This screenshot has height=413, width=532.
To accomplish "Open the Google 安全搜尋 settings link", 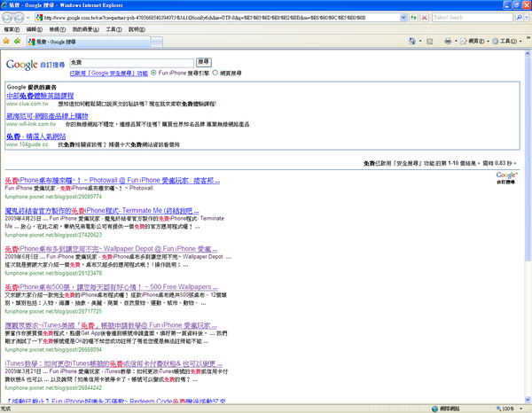I will (x=108, y=74).
